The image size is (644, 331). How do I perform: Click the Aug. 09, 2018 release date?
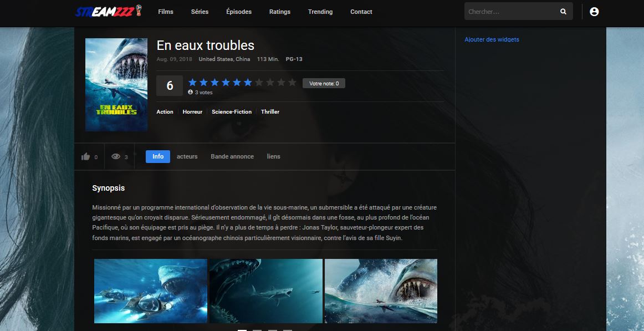(174, 59)
